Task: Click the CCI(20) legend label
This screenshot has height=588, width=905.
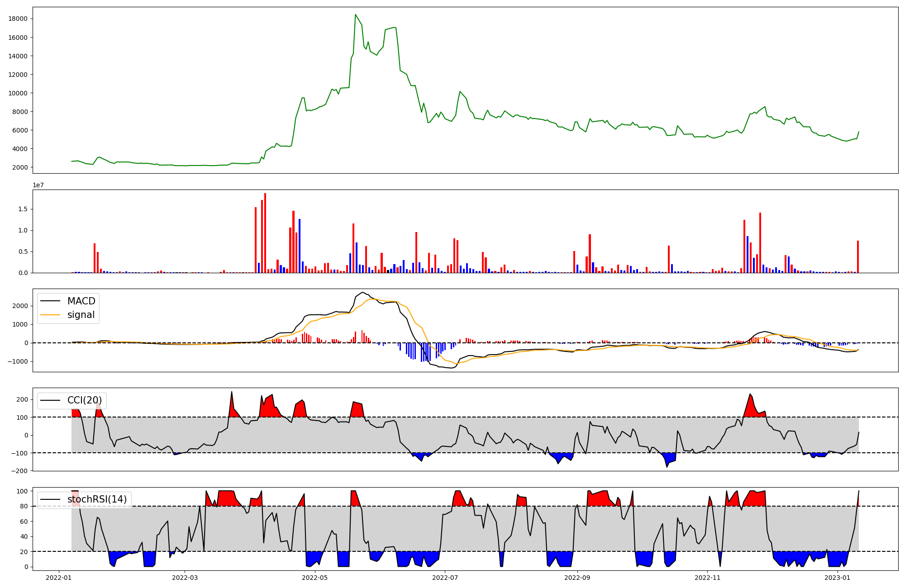Action: [x=84, y=400]
